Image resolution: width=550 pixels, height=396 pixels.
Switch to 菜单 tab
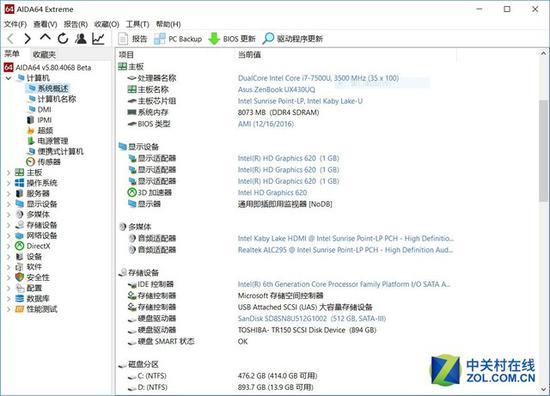click(x=12, y=54)
